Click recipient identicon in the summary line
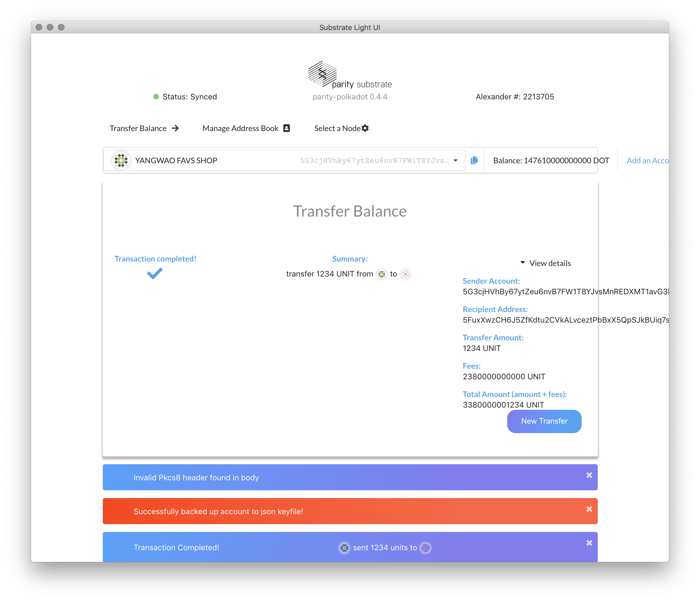Viewport: 700px width, 603px height. coord(405,274)
